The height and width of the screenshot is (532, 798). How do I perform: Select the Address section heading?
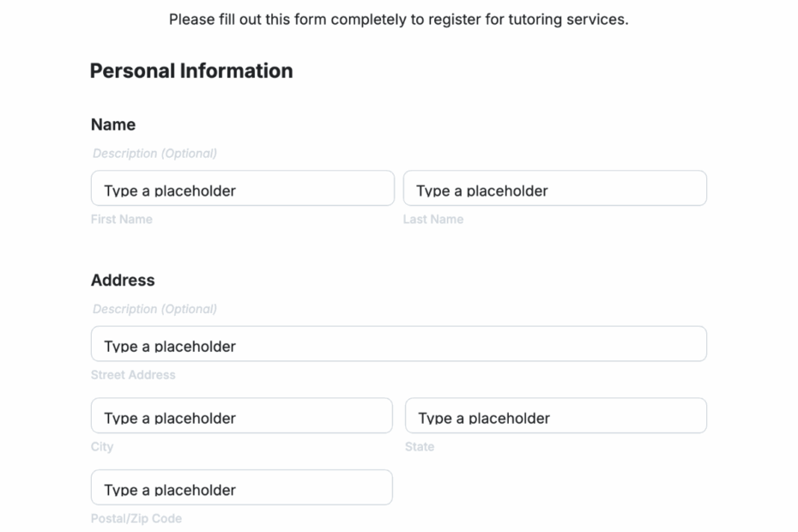click(121, 280)
